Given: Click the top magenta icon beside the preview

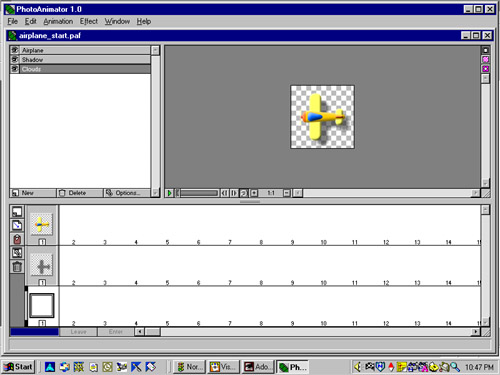Looking at the screenshot, I should (x=486, y=59).
